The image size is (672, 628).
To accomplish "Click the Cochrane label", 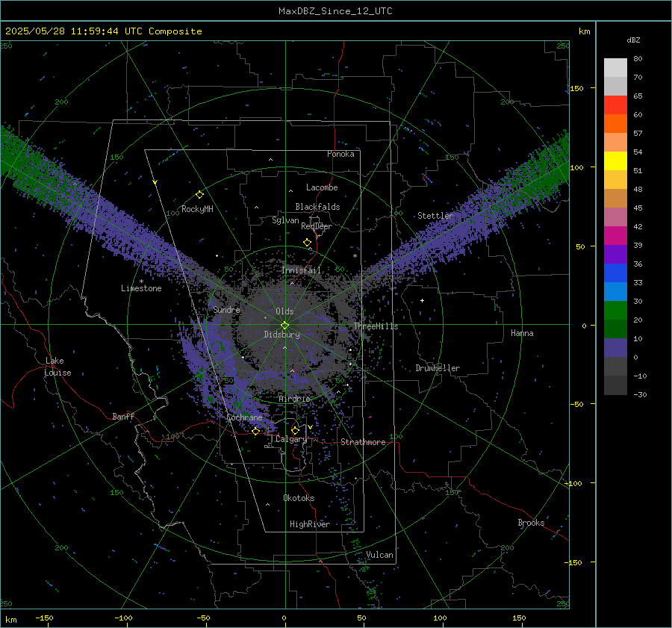I will tap(244, 417).
